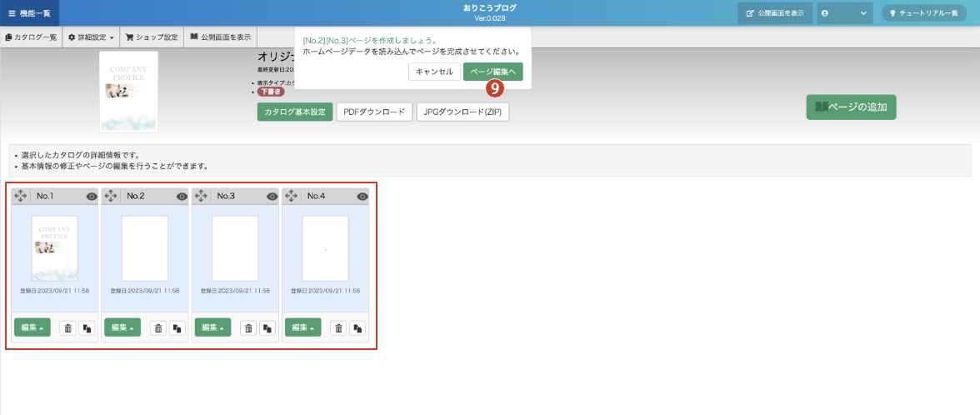The image size is (980, 415).
Task: Duplicate page No.3 with copy icon
Action: (267, 328)
